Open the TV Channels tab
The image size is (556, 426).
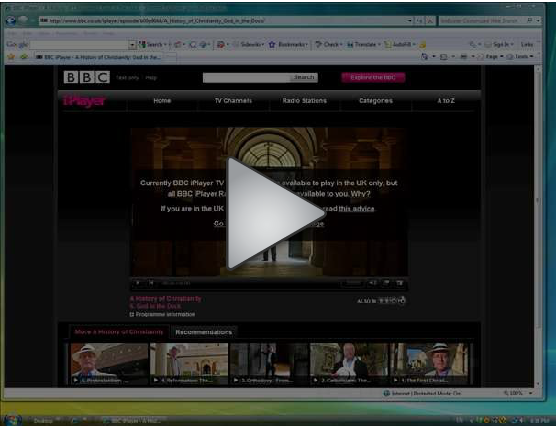233,101
